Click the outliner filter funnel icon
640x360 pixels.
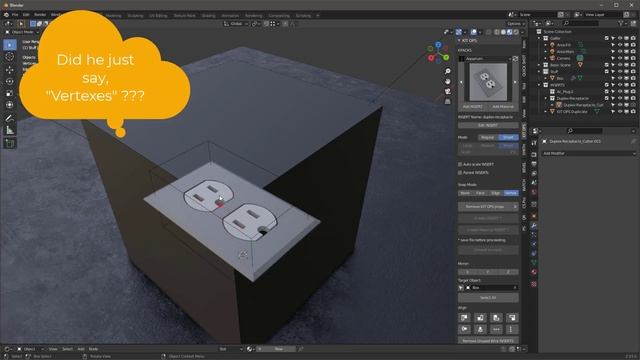point(621,24)
